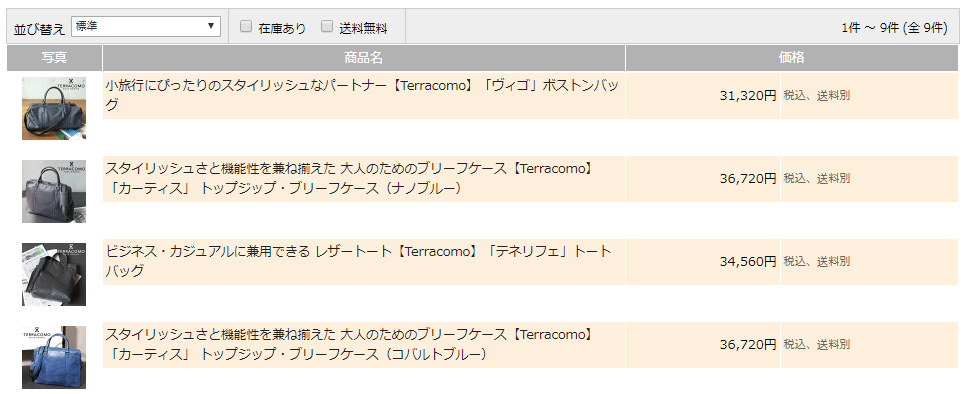
Task: Open the カーティス ナノブルー briefcase product link
Action: [x=348, y=179]
